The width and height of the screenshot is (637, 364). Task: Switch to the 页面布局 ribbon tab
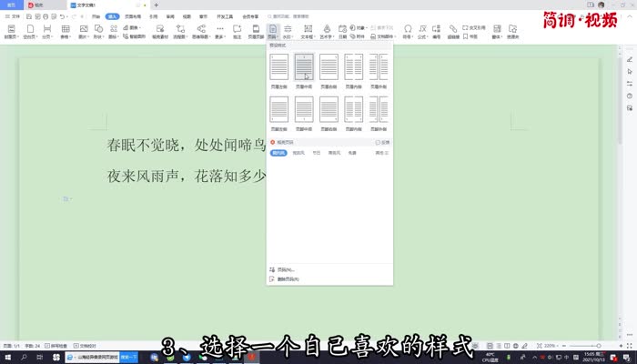pos(133,16)
